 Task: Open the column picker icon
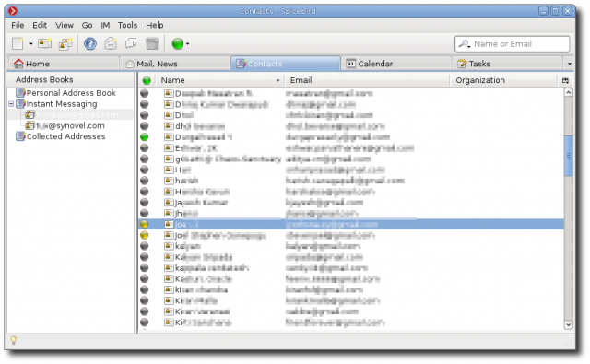tap(565, 80)
